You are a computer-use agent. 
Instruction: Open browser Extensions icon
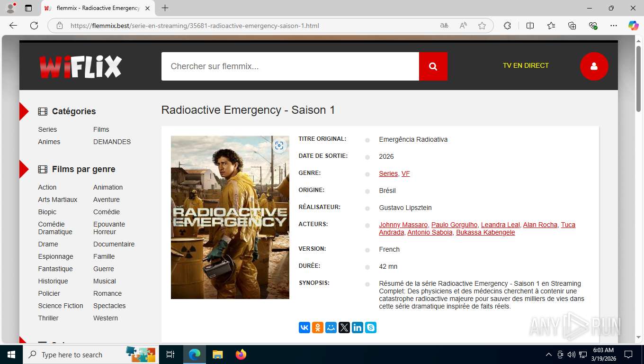507,26
